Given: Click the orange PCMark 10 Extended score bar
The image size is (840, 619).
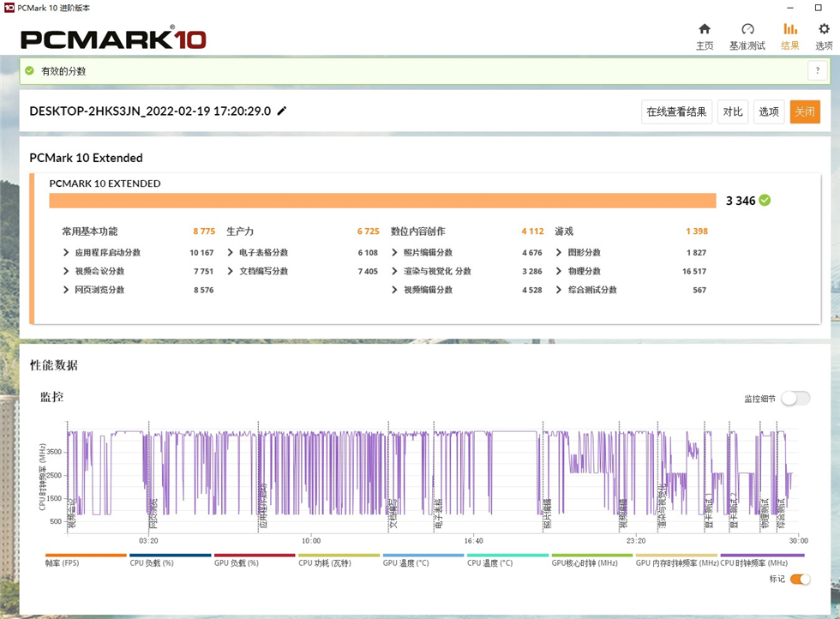Looking at the screenshot, I should [x=382, y=201].
